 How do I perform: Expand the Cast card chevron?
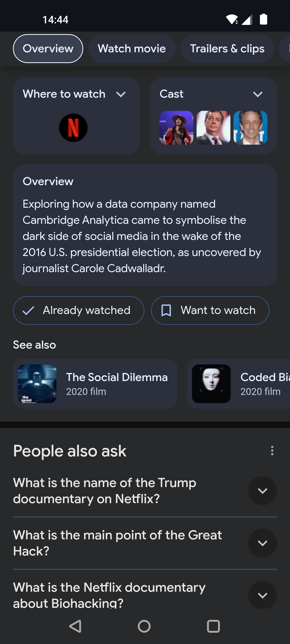[258, 94]
